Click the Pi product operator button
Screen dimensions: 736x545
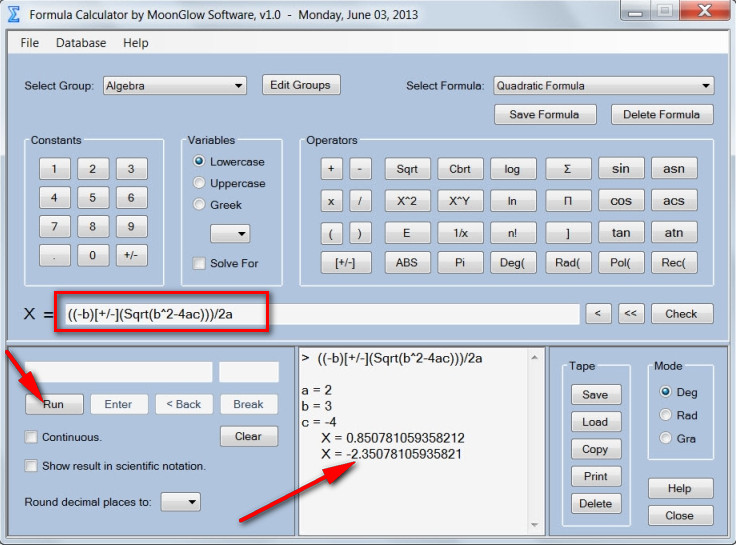tap(567, 201)
